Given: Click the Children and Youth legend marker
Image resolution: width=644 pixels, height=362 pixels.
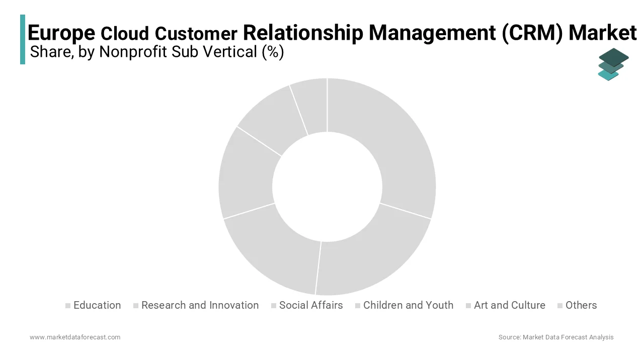Looking at the screenshot, I should pyautogui.click(x=358, y=306).
